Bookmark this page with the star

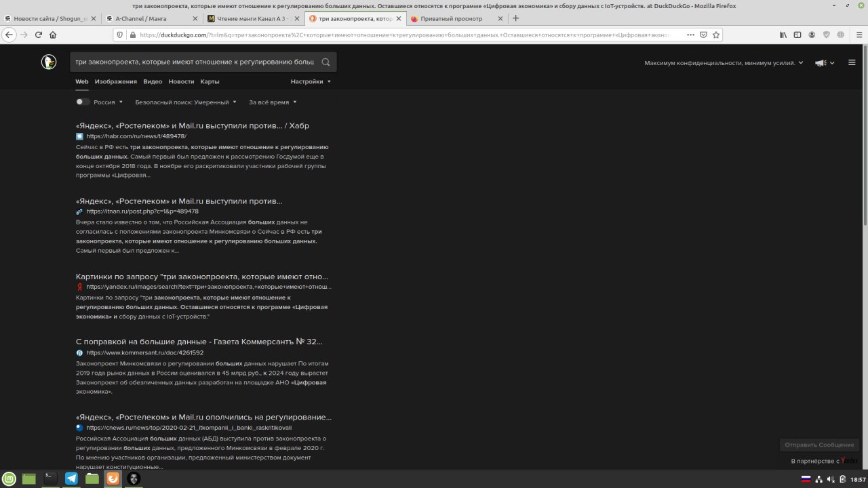[x=716, y=35]
